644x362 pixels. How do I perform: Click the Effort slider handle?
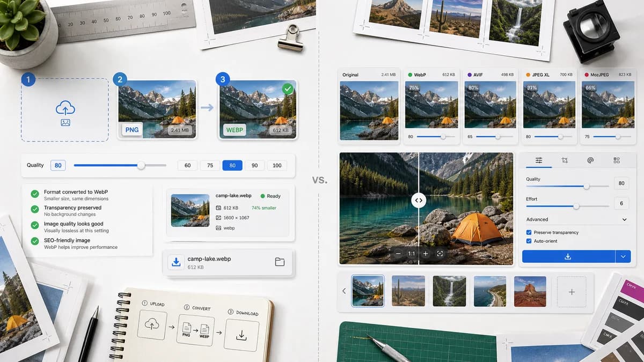pyautogui.click(x=576, y=206)
